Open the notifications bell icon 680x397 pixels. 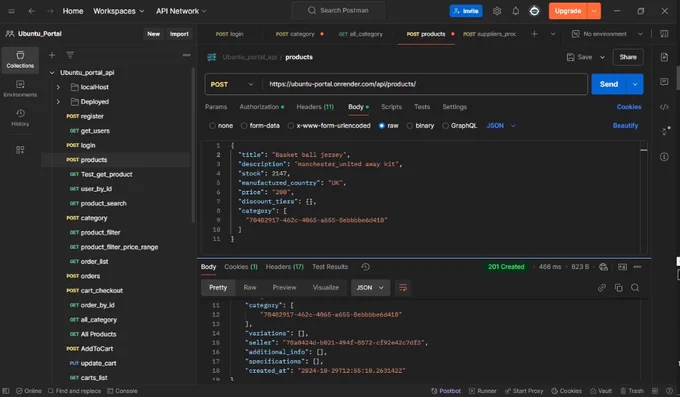click(x=516, y=11)
